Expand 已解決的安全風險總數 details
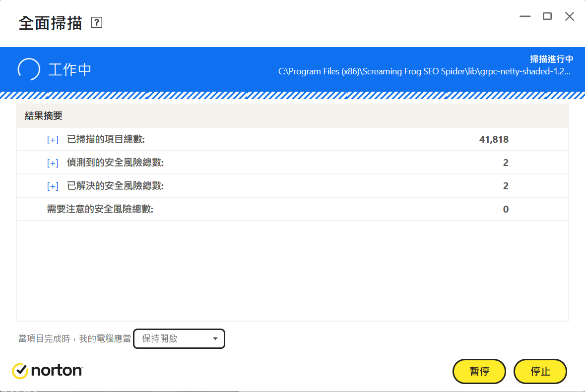Screen dimensions: 585x392 pyautogui.click(x=53, y=186)
